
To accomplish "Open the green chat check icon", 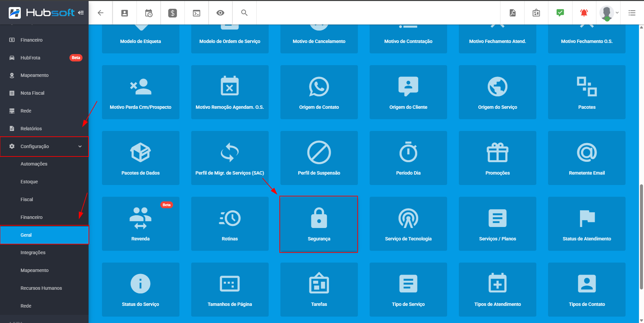I will 560,13.
